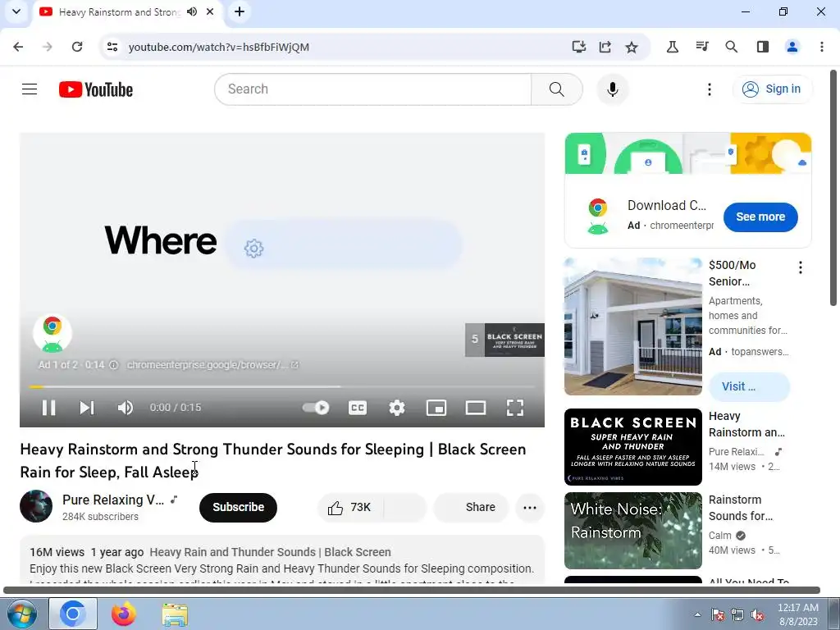The image size is (840, 630).
Task: Open the tab search dropdown arrow
Action: click(16, 11)
